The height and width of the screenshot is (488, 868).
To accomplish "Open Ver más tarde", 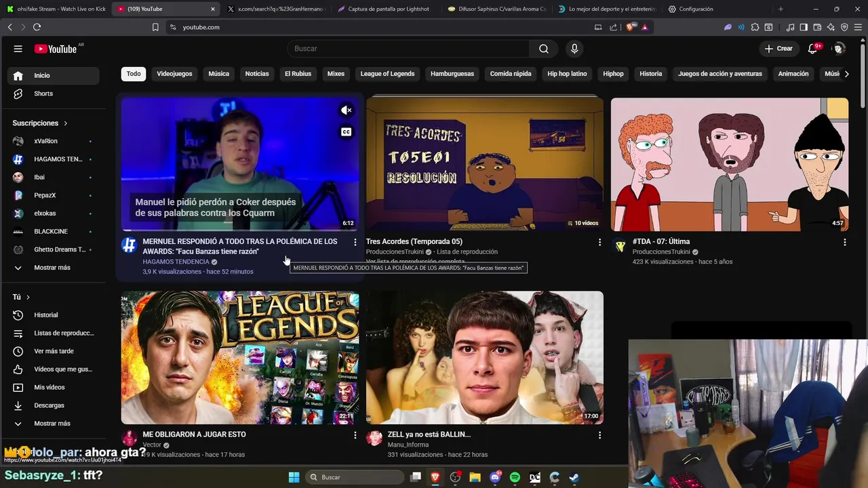I will (x=53, y=351).
